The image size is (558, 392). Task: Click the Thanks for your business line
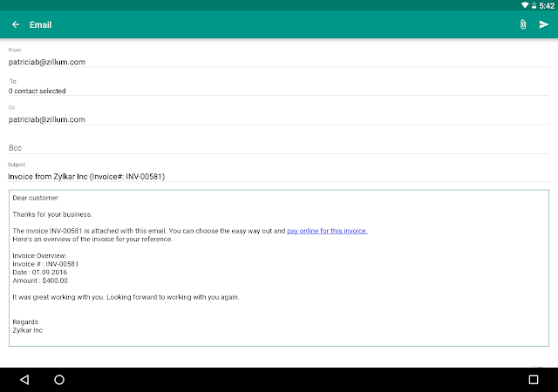click(52, 214)
